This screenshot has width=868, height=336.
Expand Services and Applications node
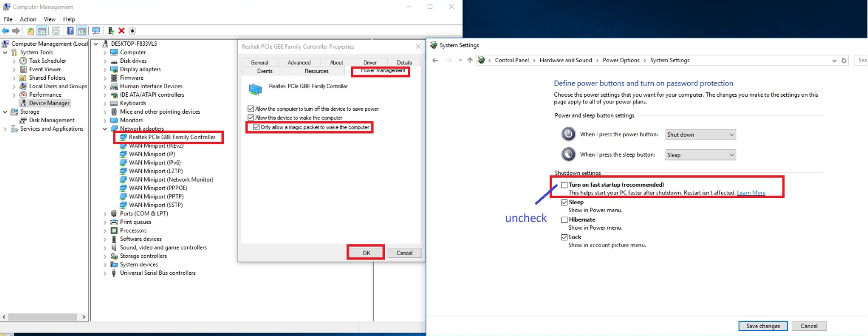pos(6,128)
